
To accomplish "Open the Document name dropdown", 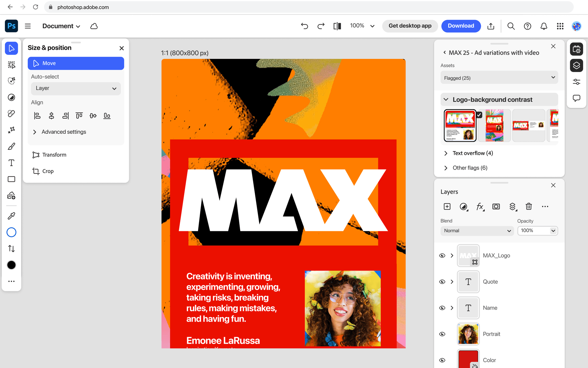I will (x=61, y=26).
